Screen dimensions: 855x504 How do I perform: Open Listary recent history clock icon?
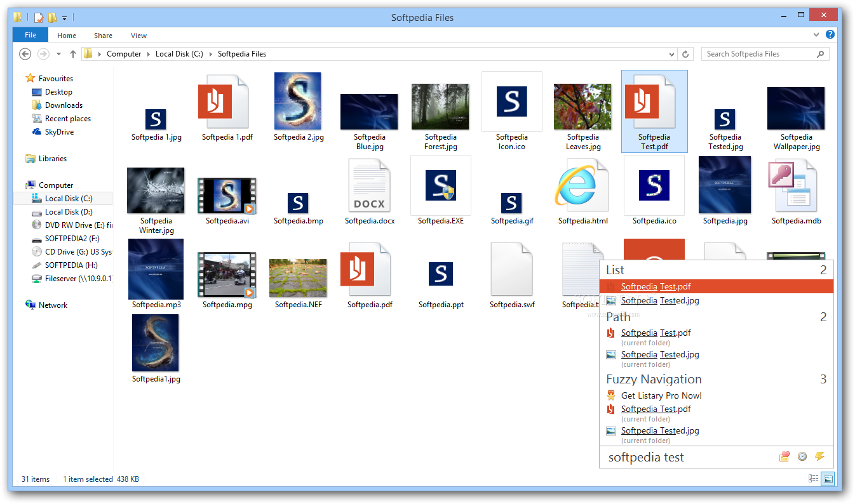[x=802, y=456]
